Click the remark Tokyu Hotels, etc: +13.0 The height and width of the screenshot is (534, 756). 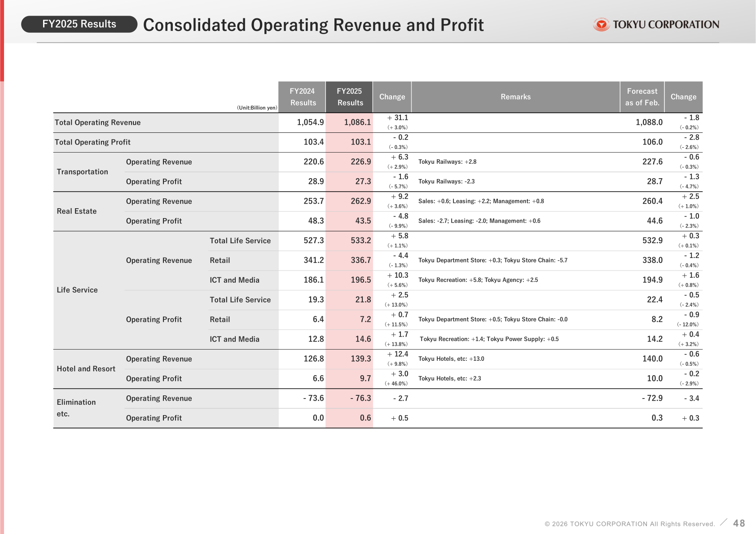click(451, 359)
